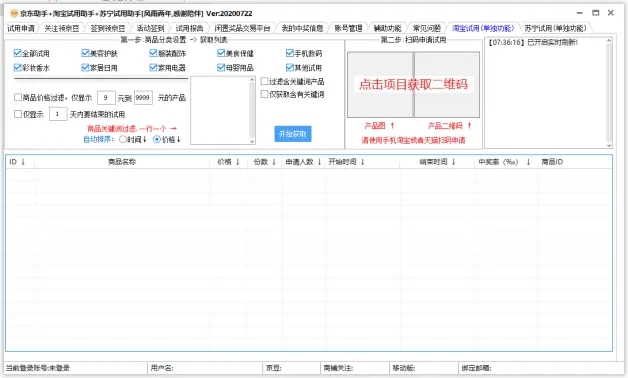Screen dimensions: 628x378
Task: Click the log panel scroll-up arrow
Action: click(x=609, y=41)
